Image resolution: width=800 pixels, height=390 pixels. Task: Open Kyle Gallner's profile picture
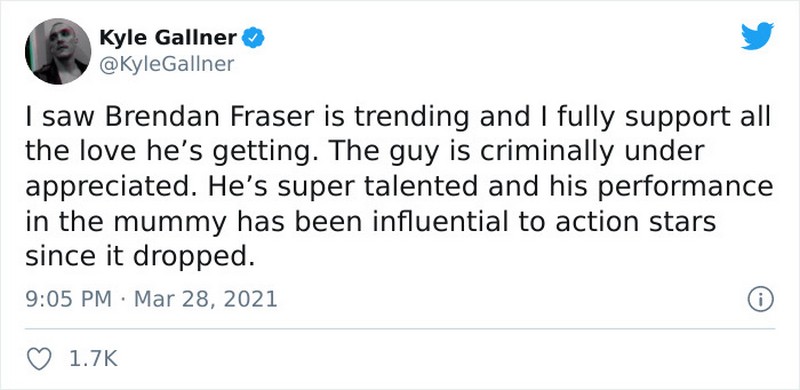pyautogui.click(x=58, y=51)
